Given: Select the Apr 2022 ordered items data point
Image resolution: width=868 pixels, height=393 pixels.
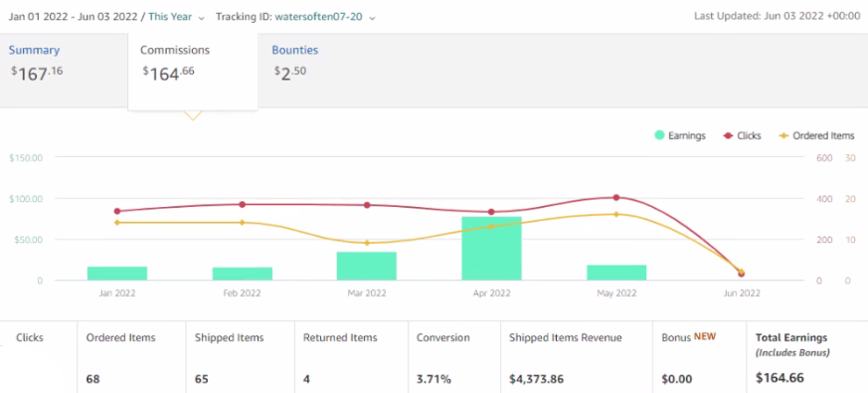Looking at the screenshot, I should point(491,226).
